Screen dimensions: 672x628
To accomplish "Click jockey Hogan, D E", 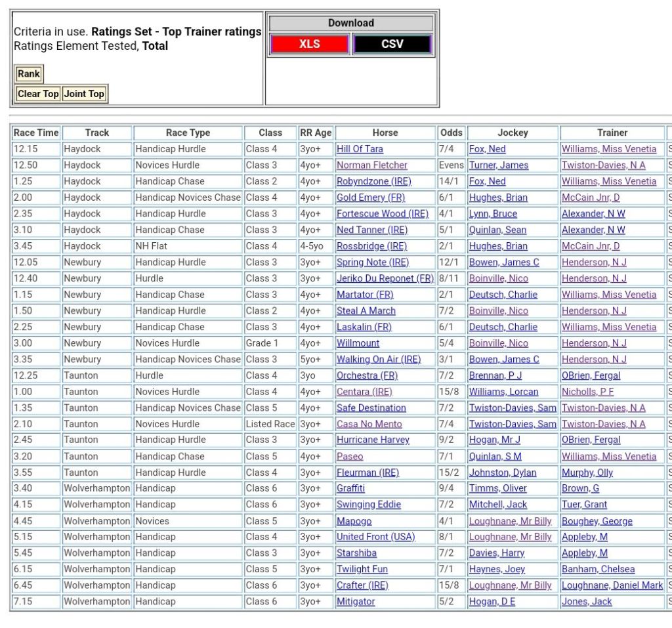I will click(x=492, y=601).
